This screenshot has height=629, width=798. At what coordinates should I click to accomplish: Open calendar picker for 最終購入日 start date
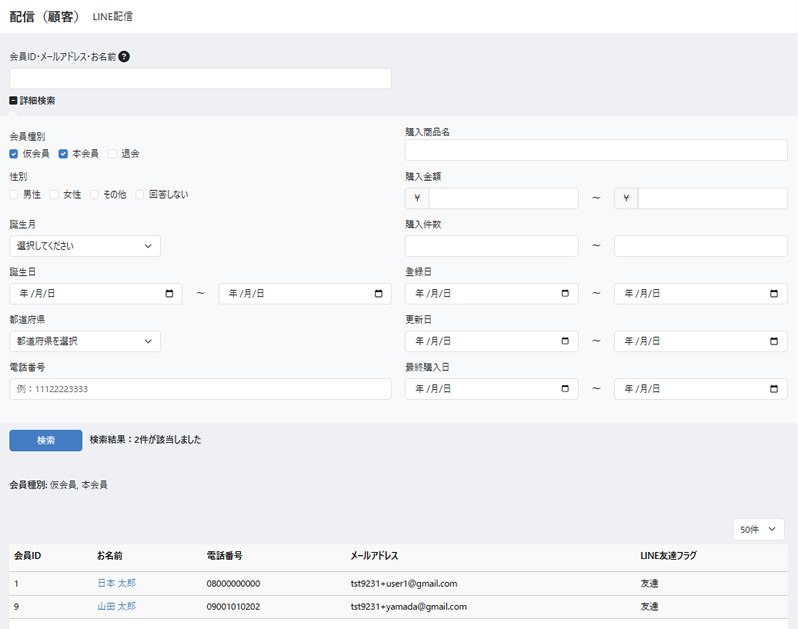[x=565, y=389]
